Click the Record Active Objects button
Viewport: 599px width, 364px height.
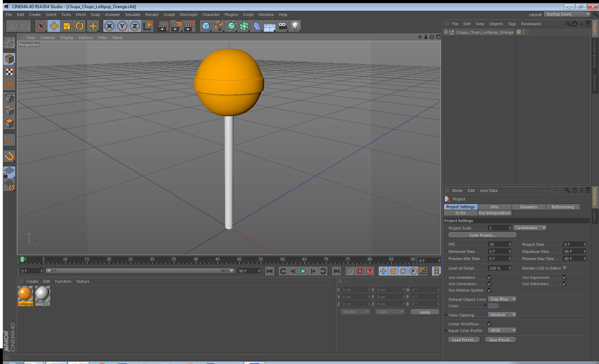350,271
